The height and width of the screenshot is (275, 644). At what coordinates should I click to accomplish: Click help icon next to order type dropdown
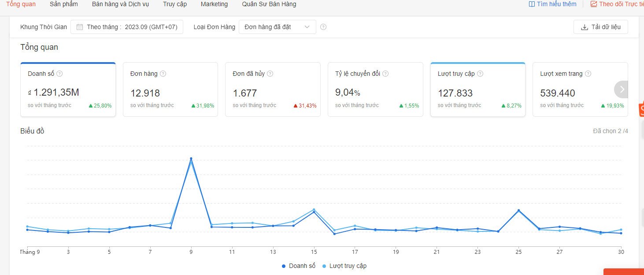pyautogui.click(x=323, y=27)
